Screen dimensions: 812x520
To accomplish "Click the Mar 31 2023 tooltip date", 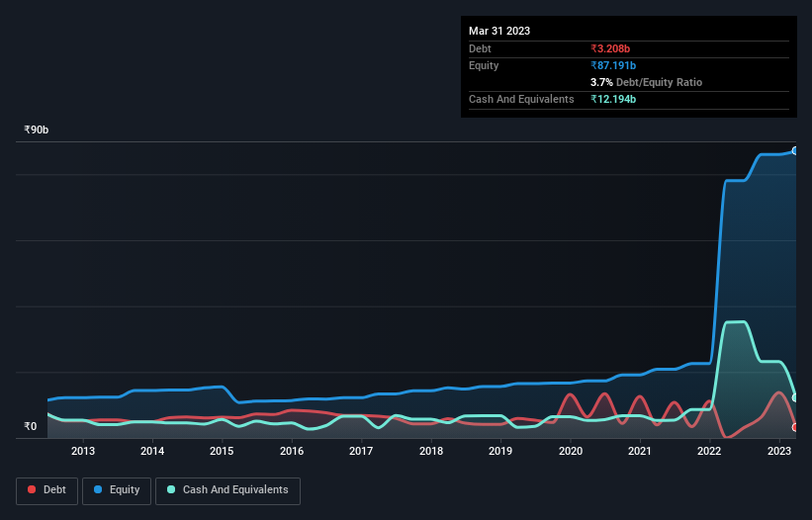I will pos(499,31).
